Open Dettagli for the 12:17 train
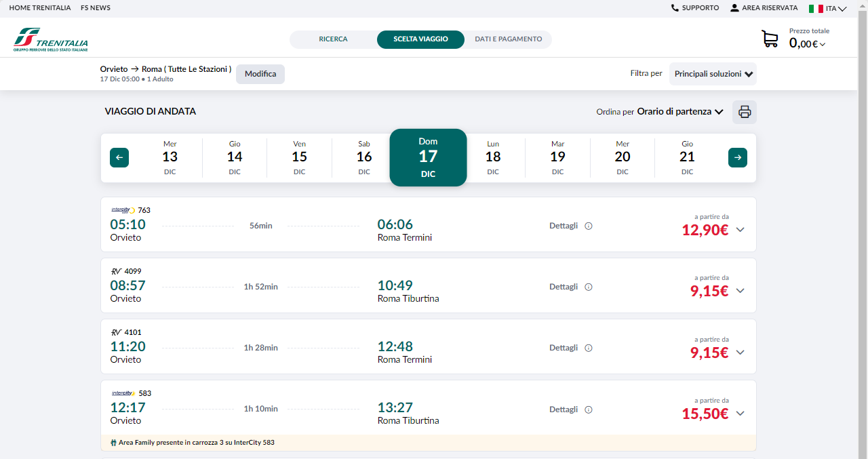The height and width of the screenshot is (459, 868). [564, 410]
